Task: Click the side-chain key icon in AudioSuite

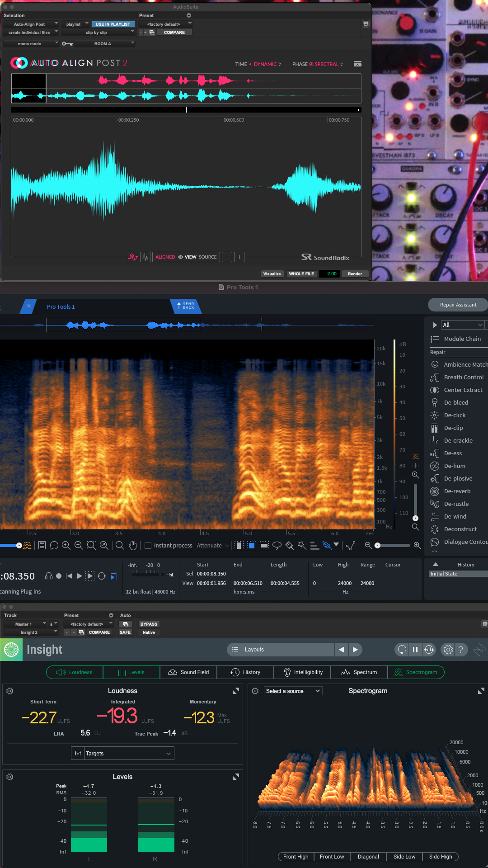Action: click(67, 44)
